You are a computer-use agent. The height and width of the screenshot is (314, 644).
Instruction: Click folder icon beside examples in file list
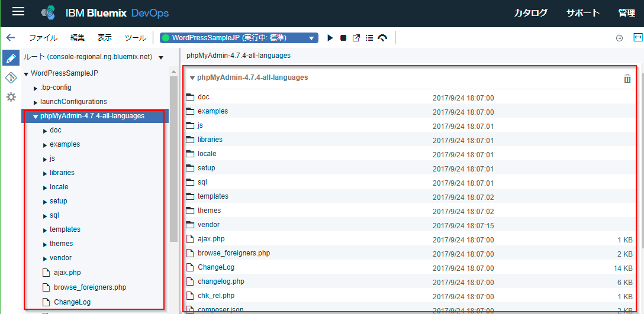(190, 111)
